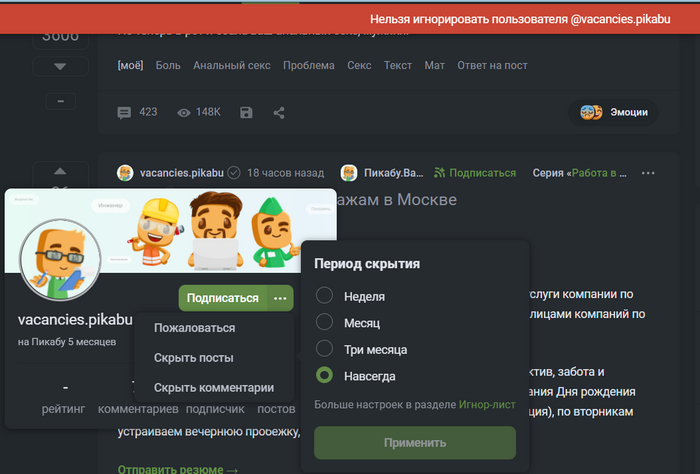Downvote the post with the down arrow

click(60, 67)
